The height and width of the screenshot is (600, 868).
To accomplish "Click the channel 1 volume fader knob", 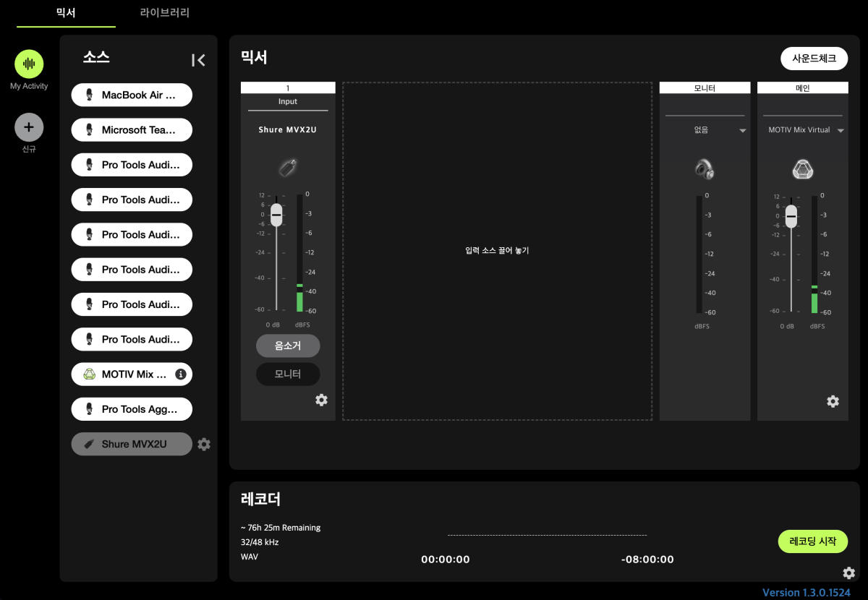I will point(276,215).
